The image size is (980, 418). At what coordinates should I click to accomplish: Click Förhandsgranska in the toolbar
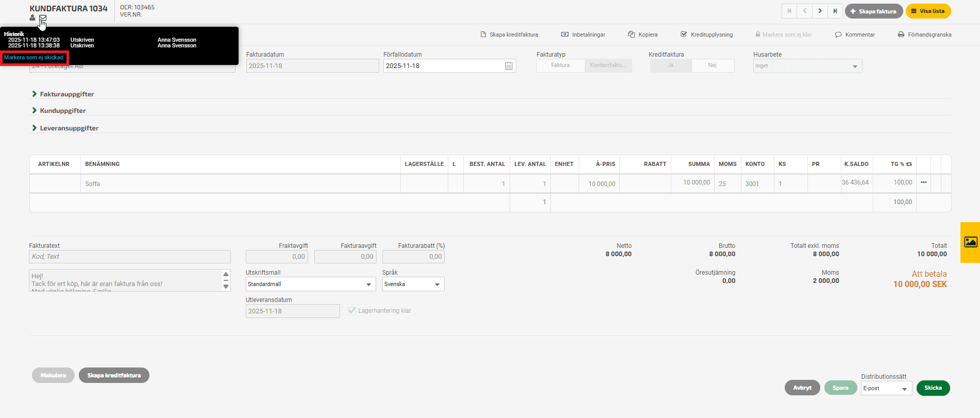click(x=924, y=35)
